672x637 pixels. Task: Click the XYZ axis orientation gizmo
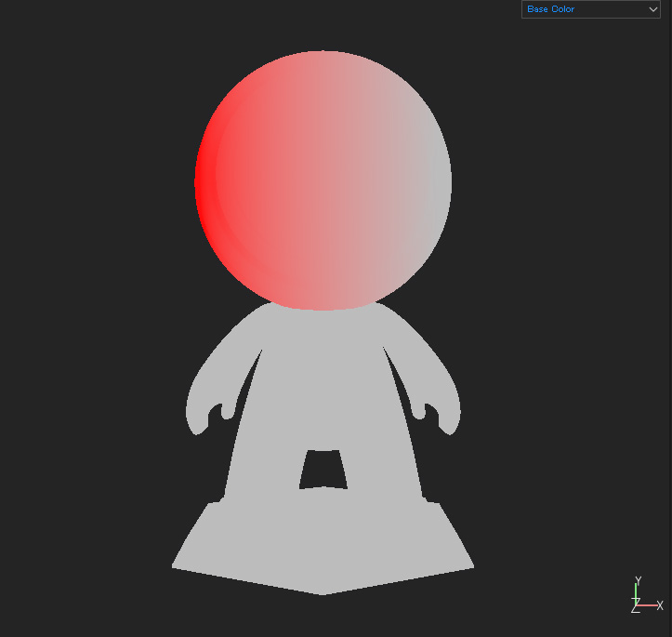647,595
